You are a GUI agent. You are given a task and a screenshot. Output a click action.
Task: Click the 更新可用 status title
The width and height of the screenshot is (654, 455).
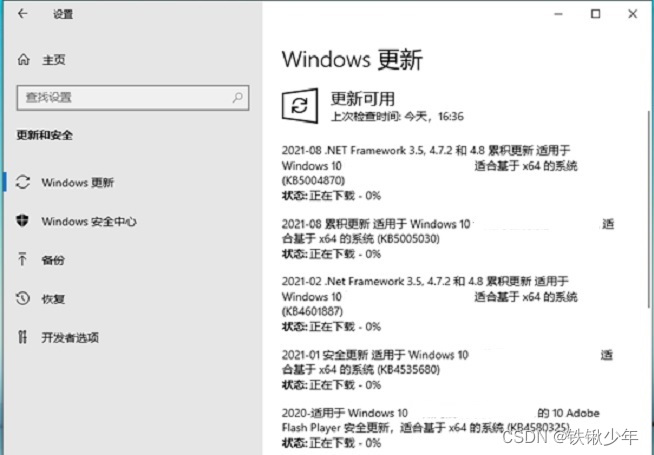pos(362,99)
